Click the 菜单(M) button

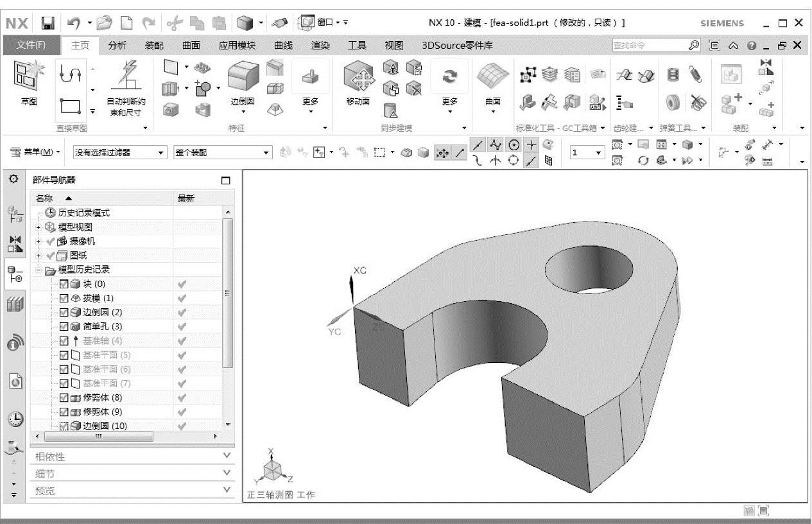point(37,153)
